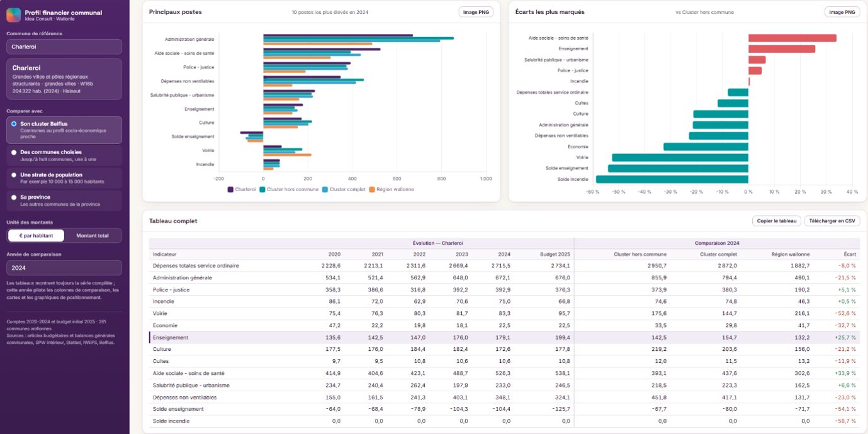Screen dimensions: 868x434
Task: Click "Solde enseignement" table row label
Action: tap(178, 409)
